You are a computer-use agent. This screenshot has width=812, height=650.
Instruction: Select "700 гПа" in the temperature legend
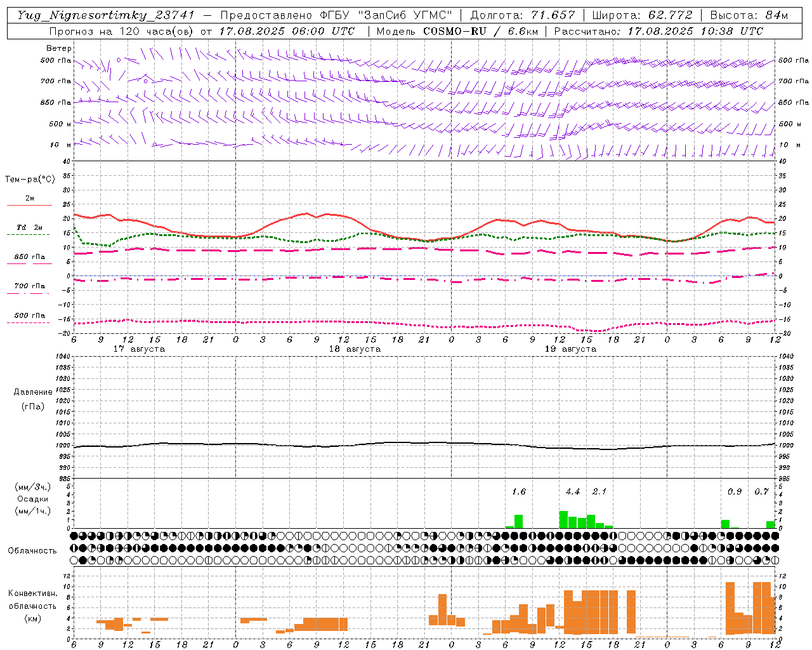[x=30, y=286]
